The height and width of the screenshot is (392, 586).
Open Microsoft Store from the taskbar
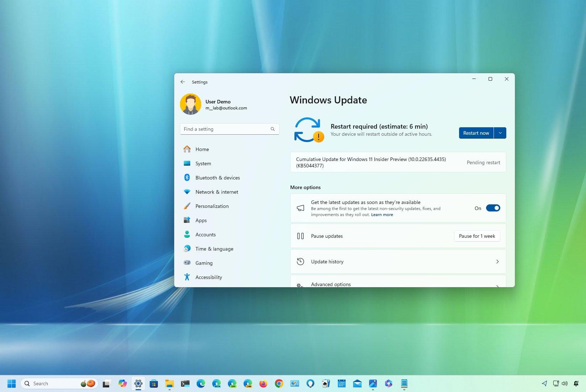coord(154,383)
